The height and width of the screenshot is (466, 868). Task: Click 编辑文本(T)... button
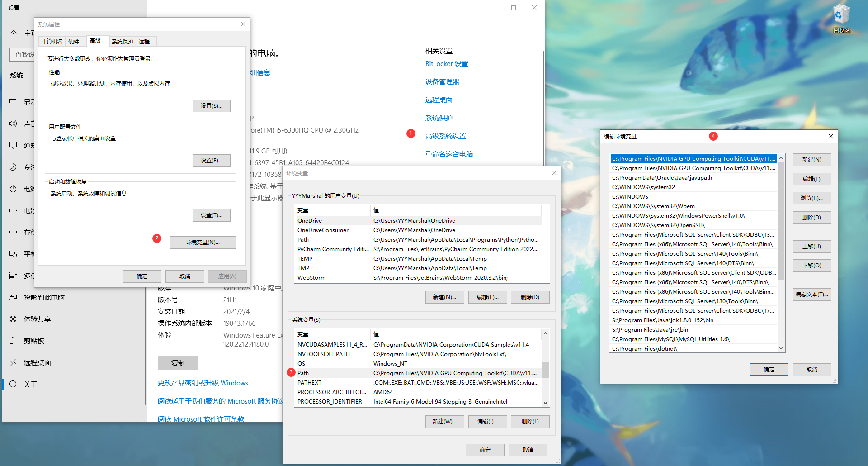811,295
